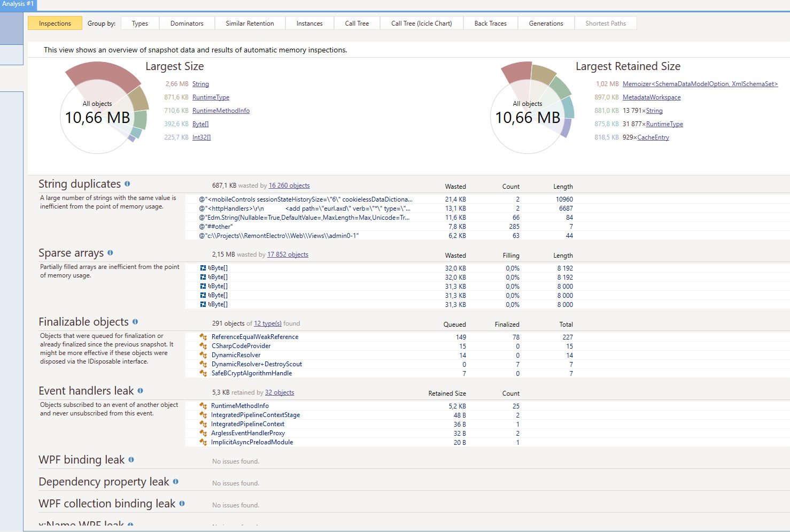Open the MetadataWorkspace link
This screenshot has height=532, width=790.
pos(652,97)
